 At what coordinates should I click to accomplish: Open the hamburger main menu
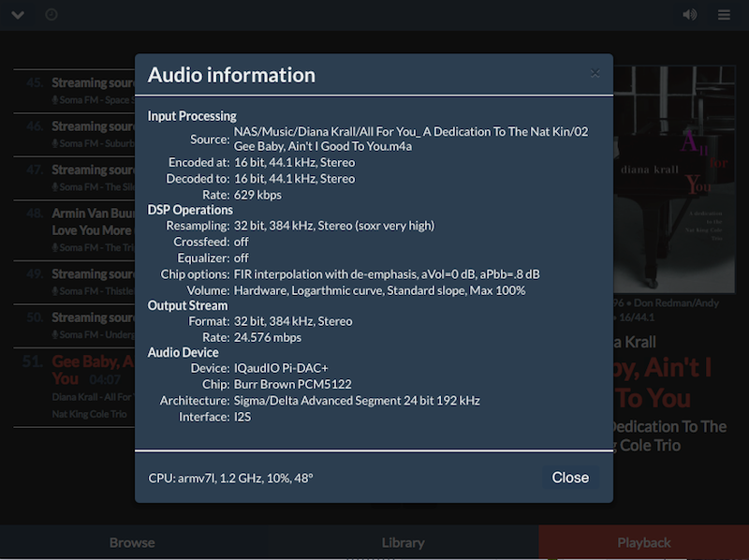(724, 15)
